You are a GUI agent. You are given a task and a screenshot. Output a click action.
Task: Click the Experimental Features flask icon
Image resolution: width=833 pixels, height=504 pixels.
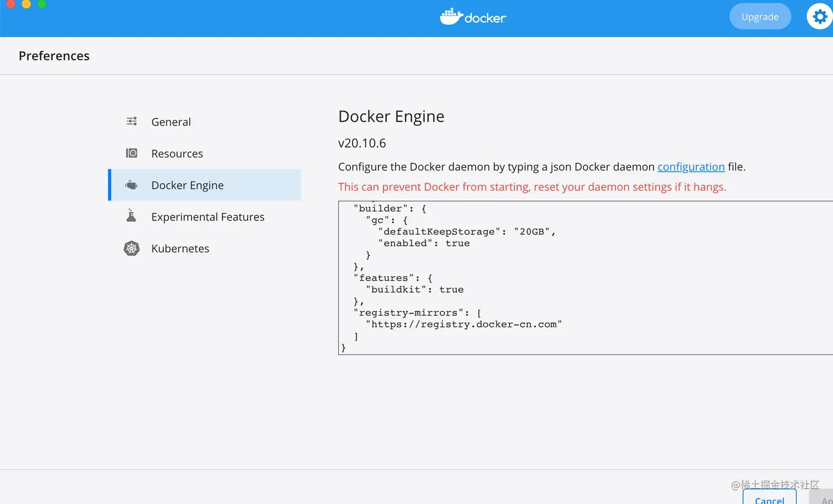click(131, 215)
